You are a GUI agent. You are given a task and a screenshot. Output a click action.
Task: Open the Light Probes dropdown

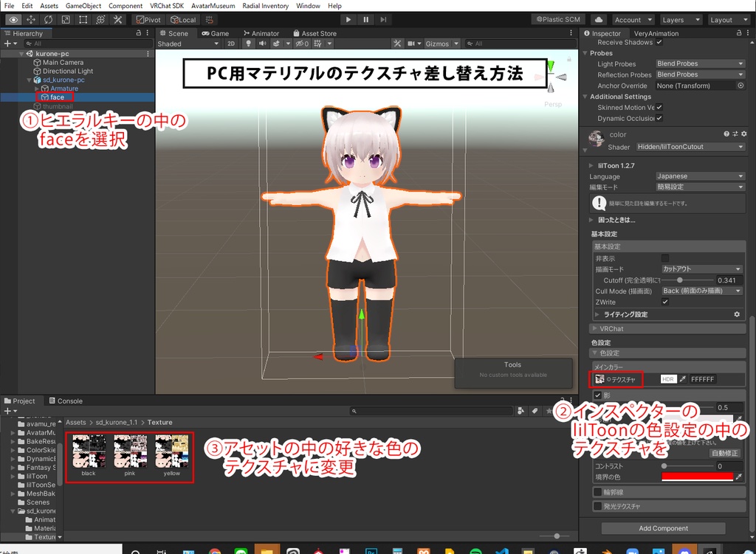pos(698,63)
